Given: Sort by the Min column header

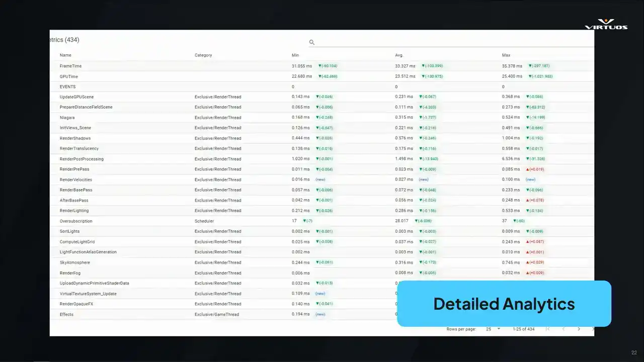Looking at the screenshot, I should coord(295,55).
